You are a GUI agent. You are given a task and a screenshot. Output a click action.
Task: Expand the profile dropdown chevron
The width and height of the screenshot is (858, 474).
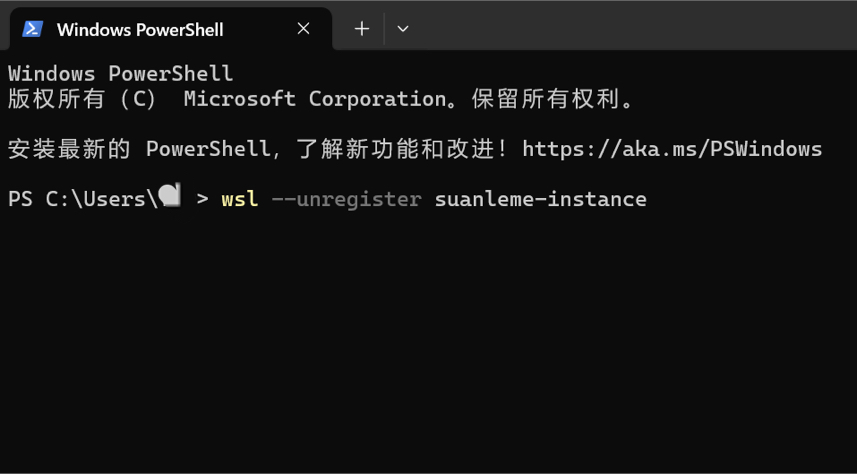[x=403, y=29]
